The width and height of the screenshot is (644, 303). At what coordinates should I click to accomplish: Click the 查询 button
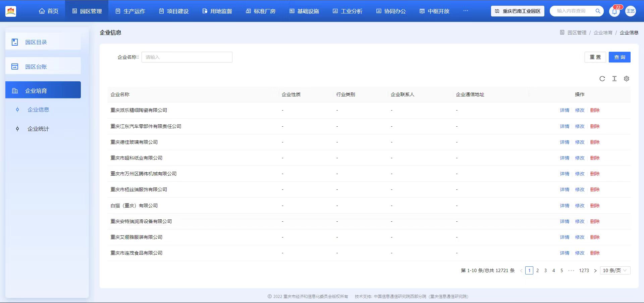620,57
